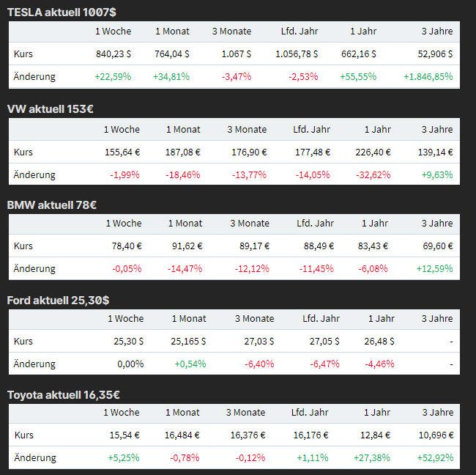Click BMW's 3 Jahre price 69,60 €
The width and height of the screenshot is (476, 475).
435,246
